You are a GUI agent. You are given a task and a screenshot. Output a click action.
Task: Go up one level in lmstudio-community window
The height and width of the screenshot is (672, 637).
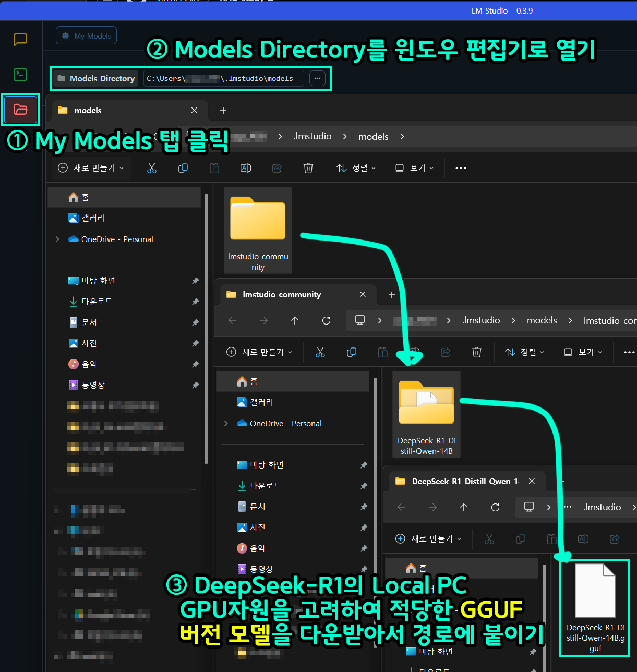(x=295, y=320)
